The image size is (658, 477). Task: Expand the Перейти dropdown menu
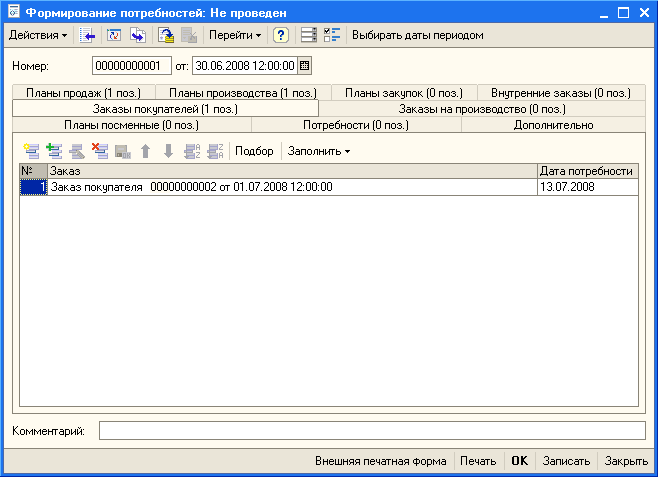[x=235, y=35]
